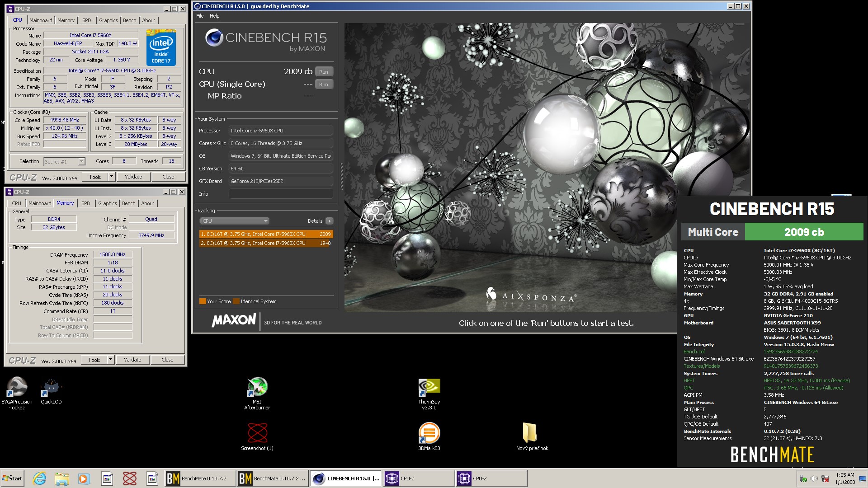Click MAXON logo at bottom
This screenshot has height=488, width=868.
(234, 320)
